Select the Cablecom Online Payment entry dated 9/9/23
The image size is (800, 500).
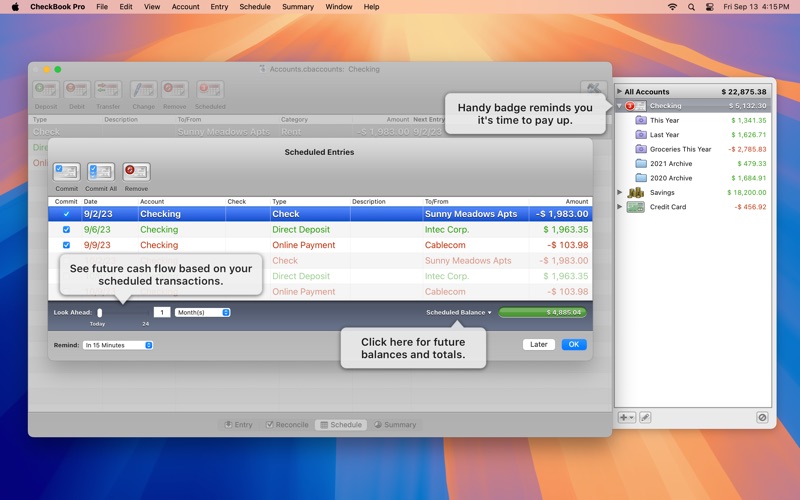pos(320,245)
